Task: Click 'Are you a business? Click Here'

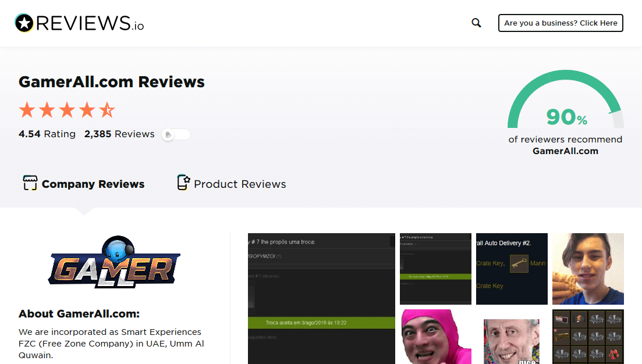Action: pyautogui.click(x=561, y=23)
